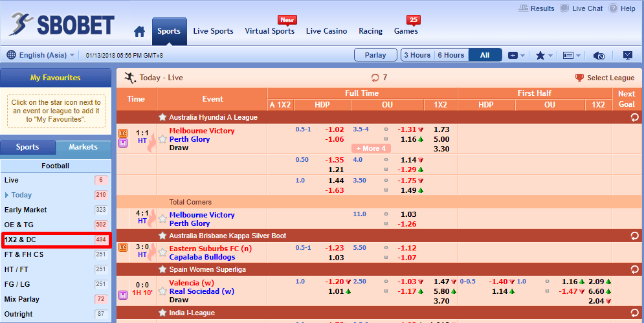Click the SBOBET logo
Screen dimensions: 644x323
tap(62, 24)
